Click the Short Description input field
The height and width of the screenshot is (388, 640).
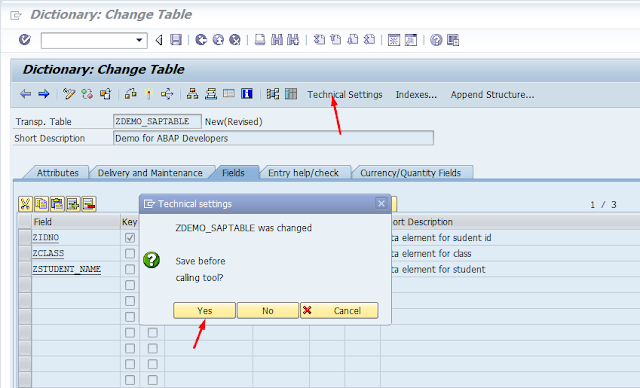pyautogui.click(x=273, y=138)
